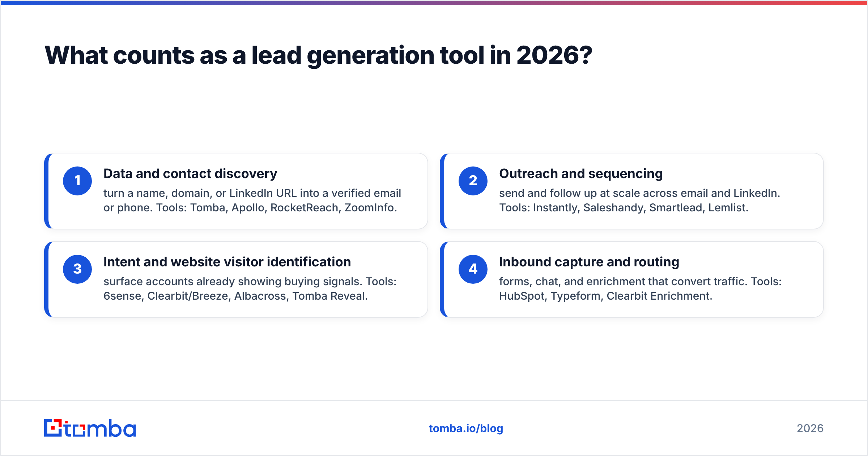868x456 pixels.
Task: Click the number 3 circle badge
Action: 77,269
